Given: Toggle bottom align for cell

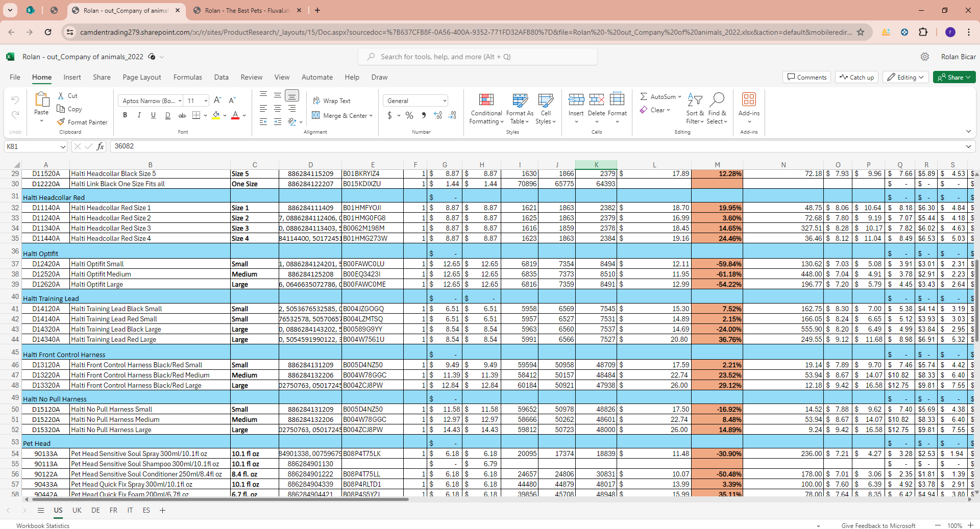Looking at the screenshot, I should (292, 95).
